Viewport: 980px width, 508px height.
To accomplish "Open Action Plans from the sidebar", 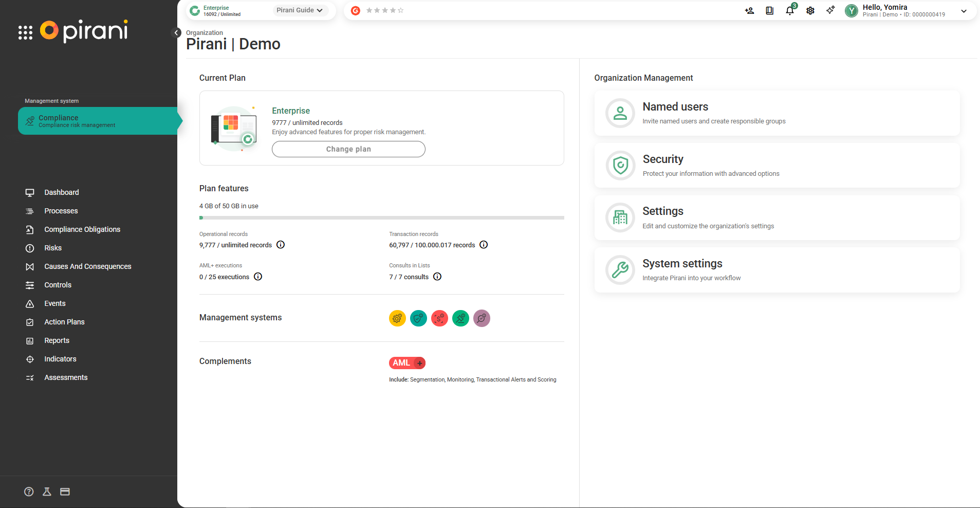I will click(64, 322).
